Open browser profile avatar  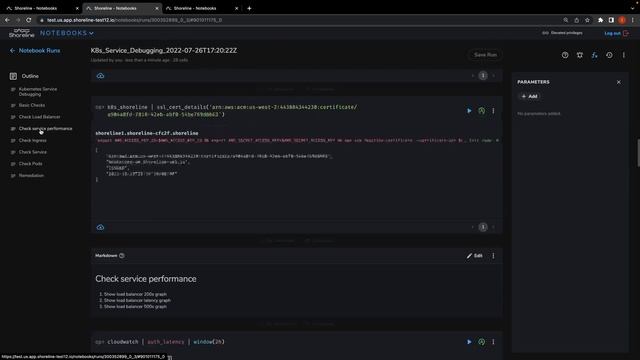coord(622,20)
